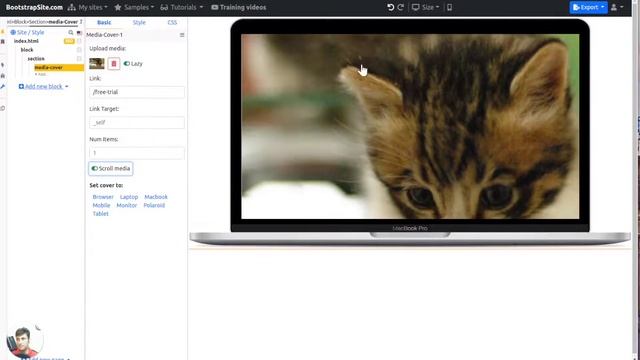Delete uploaded media with red trash icon
The width and height of the screenshot is (640, 360).
coord(114,64)
